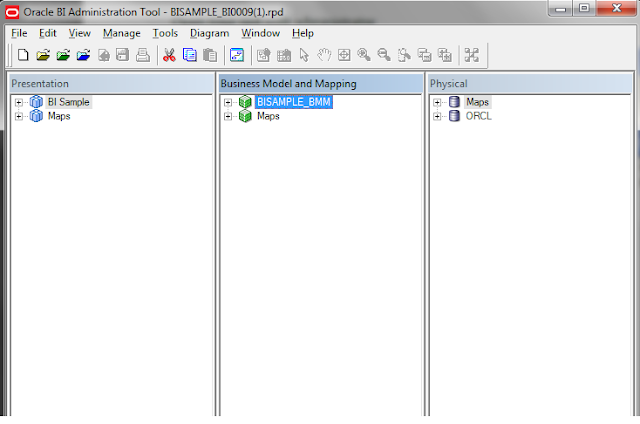
Task: Open the Diagram menu
Action: (209, 33)
